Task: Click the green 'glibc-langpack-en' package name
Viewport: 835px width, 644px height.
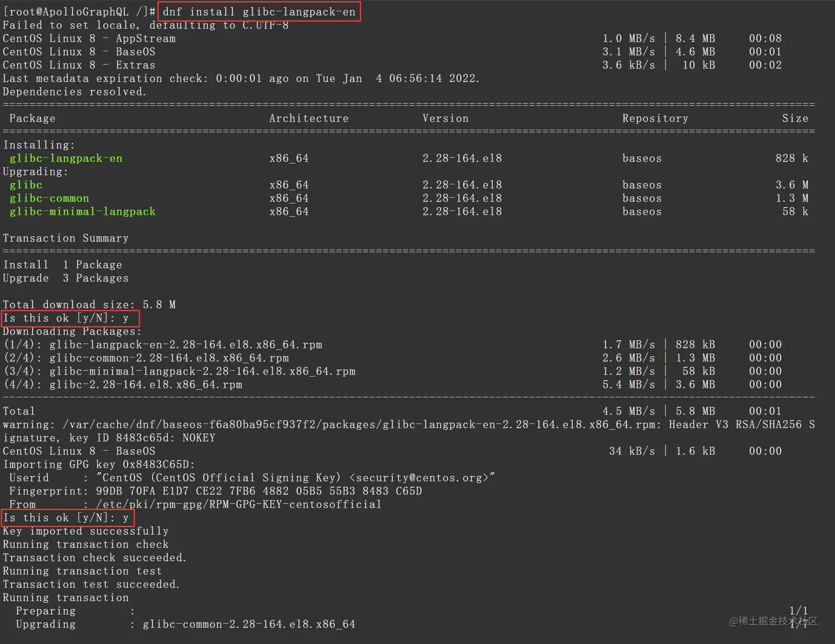Action: [x=66, y=158]
